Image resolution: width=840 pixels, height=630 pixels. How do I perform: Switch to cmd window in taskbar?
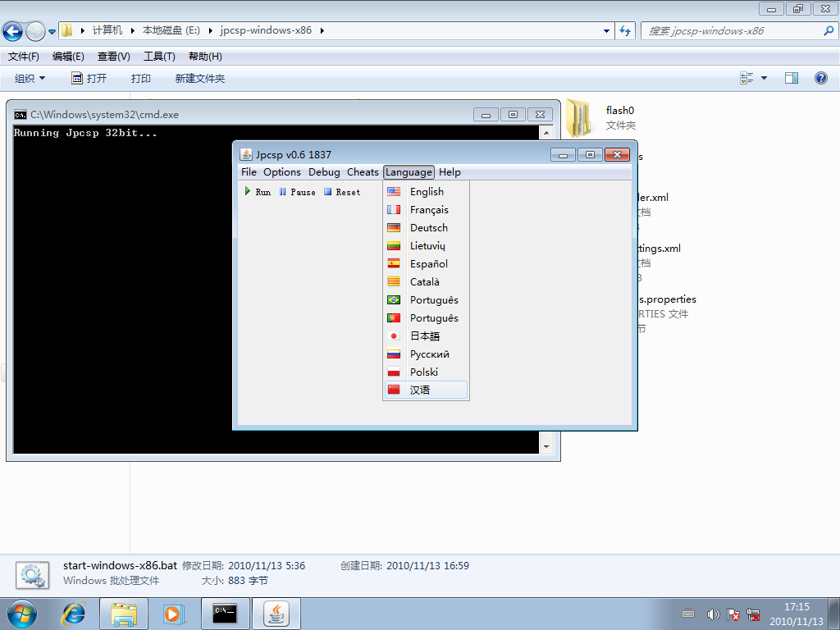tap(225, 614)
